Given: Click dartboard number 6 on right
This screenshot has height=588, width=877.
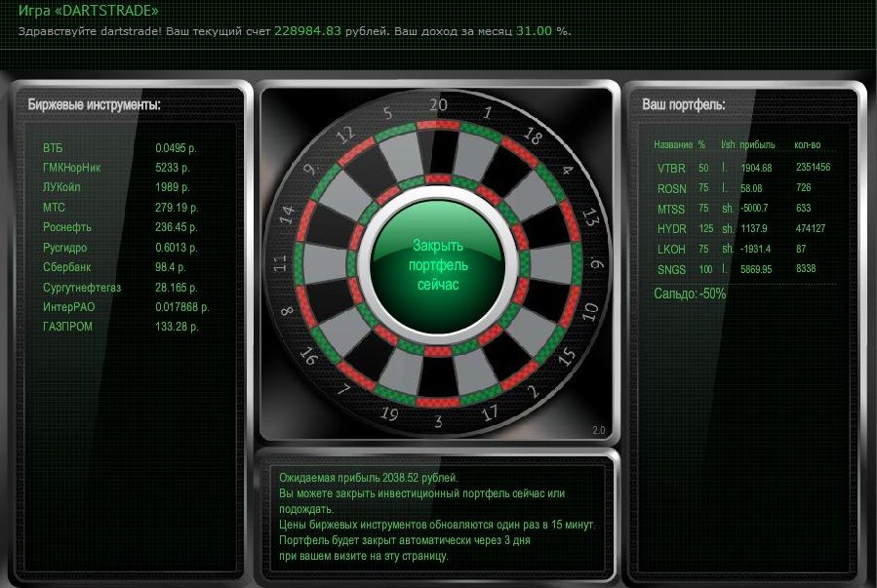Looking at the screenshot, I should tap(597, 262).
